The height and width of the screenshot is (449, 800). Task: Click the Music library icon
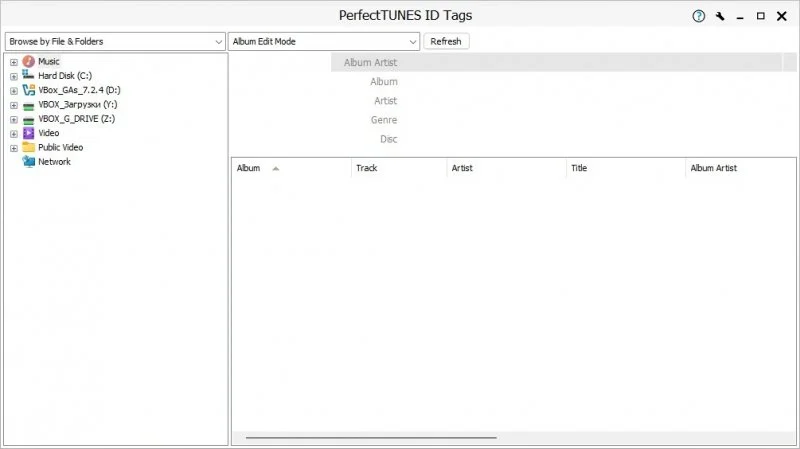point(29,61)
